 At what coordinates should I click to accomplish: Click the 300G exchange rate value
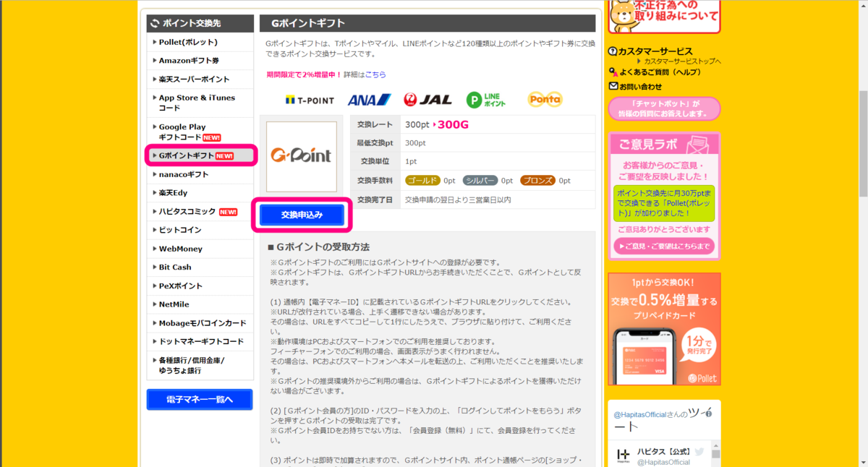click(x=454, y=124)
